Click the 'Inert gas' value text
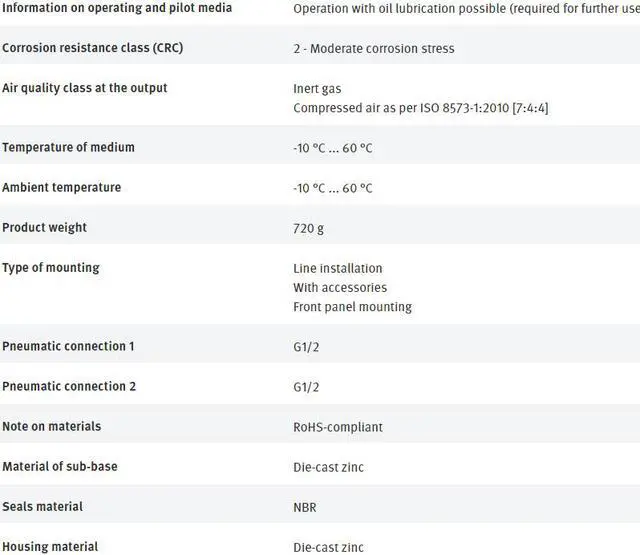640x555 pixels. click(318, 89)
